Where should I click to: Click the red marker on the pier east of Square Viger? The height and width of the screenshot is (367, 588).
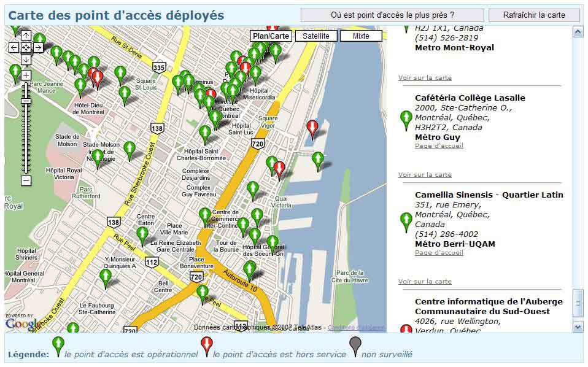coord(312,129)
